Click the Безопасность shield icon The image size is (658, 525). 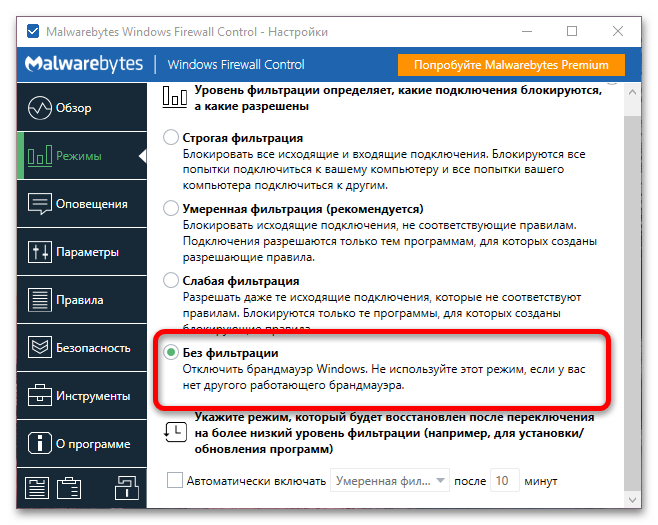click(40, 347)
